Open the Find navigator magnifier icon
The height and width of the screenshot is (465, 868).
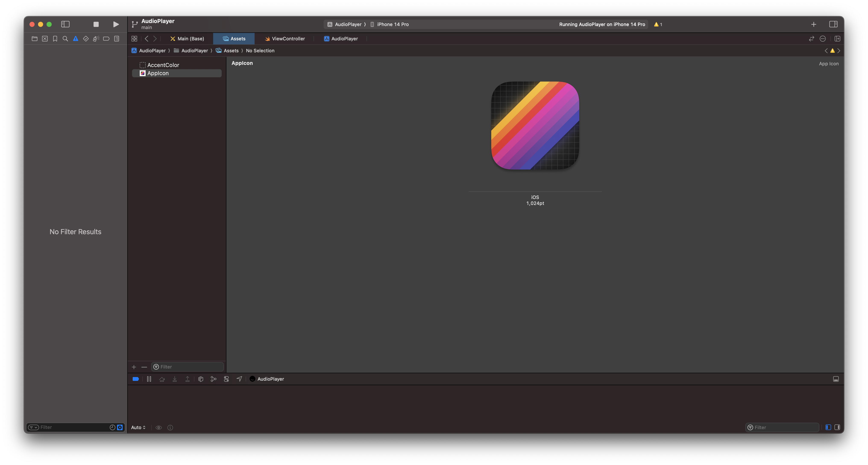click(x=65, y=39)
